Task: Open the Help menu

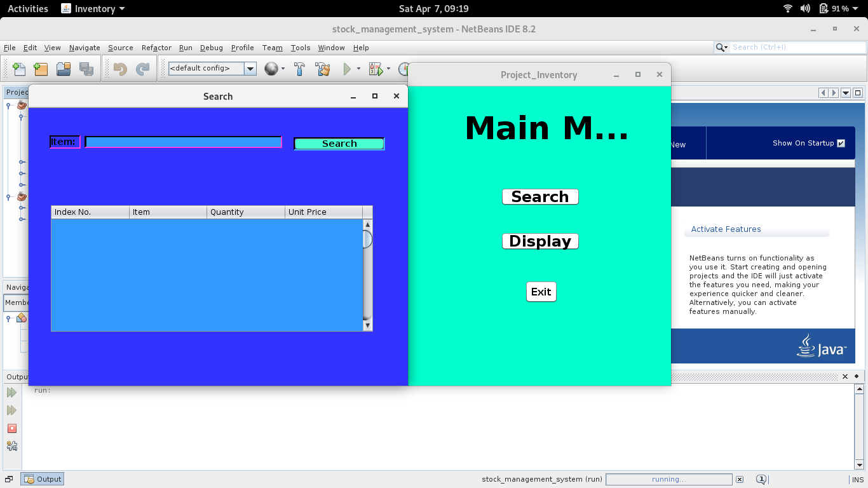Action: click(x=361, y=48)
